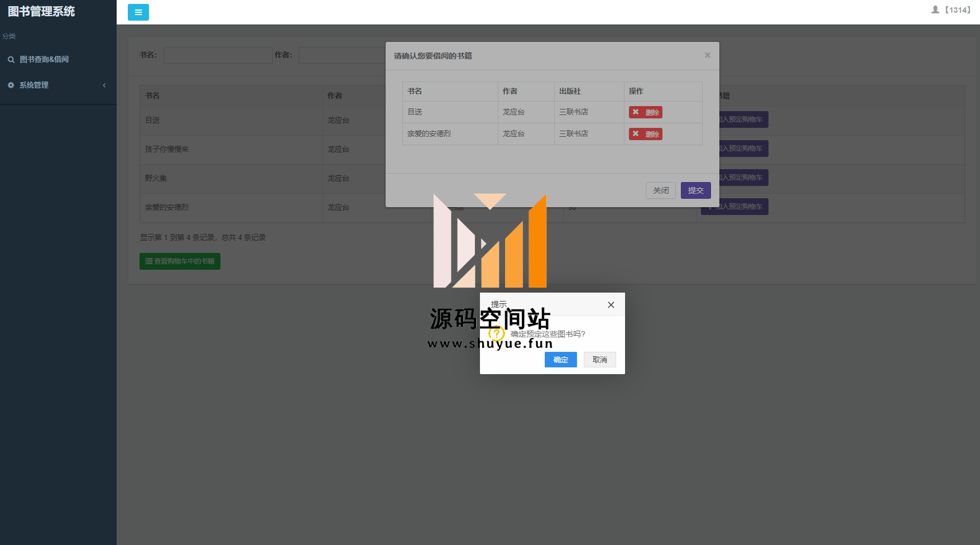Click the 关闭 button in the modal

(x=661, y=190)
